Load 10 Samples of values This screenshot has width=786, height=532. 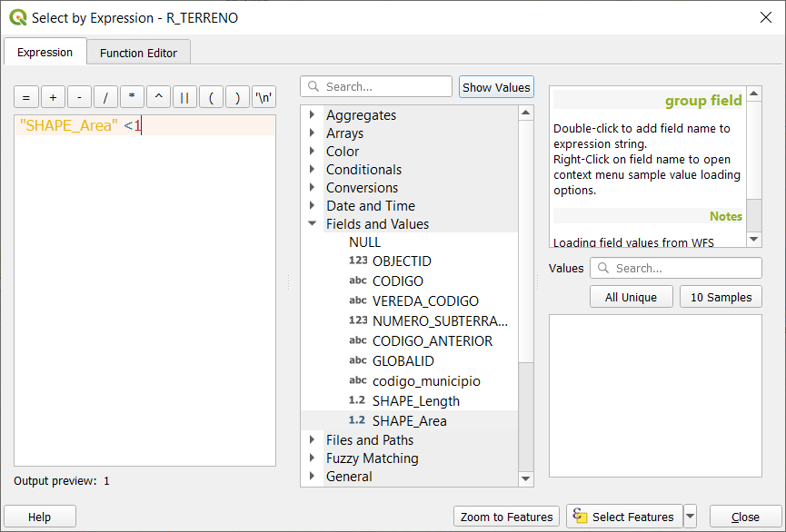tap(721, 297)
